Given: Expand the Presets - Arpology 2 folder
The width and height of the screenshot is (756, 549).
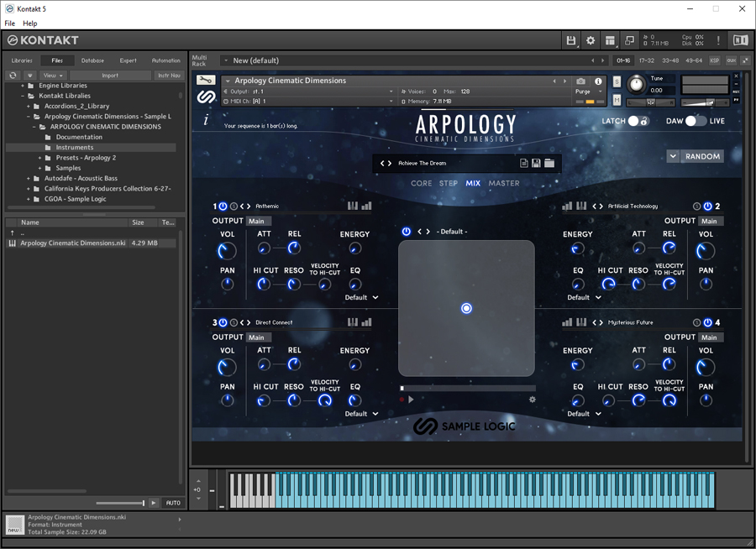Looking at the screenshot, I should tap(40, 158).
